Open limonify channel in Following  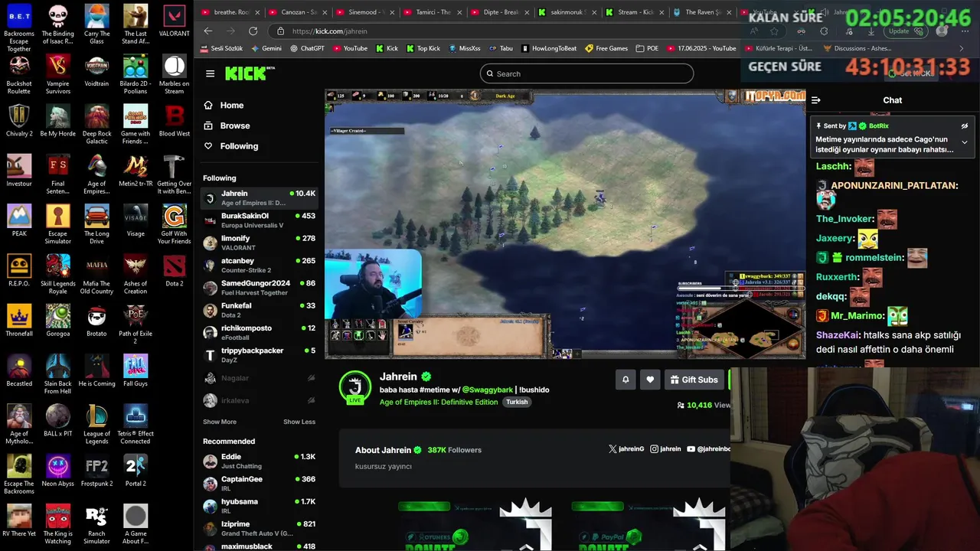coord(259,243)
